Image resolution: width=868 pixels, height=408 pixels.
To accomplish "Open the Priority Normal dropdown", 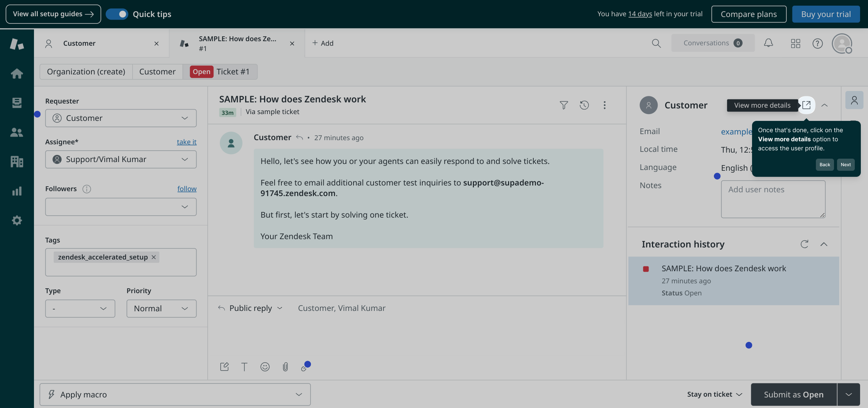I will [x=162, y=309].
